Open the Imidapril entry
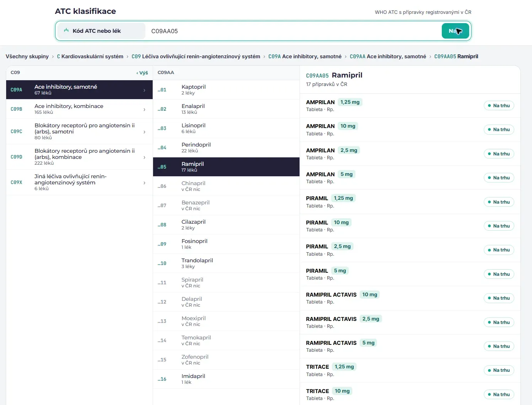The height and width of the screenshot is (405, 532). click(x=226, y=379)
